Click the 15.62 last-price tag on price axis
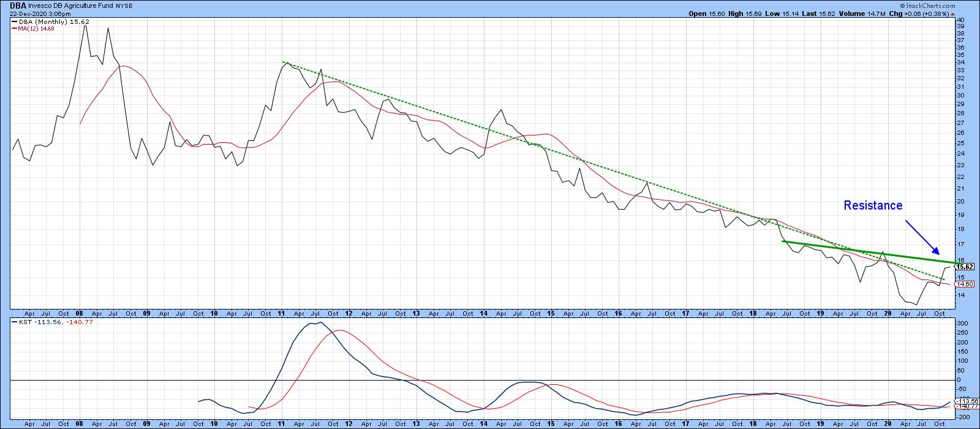 click(965, 267)
